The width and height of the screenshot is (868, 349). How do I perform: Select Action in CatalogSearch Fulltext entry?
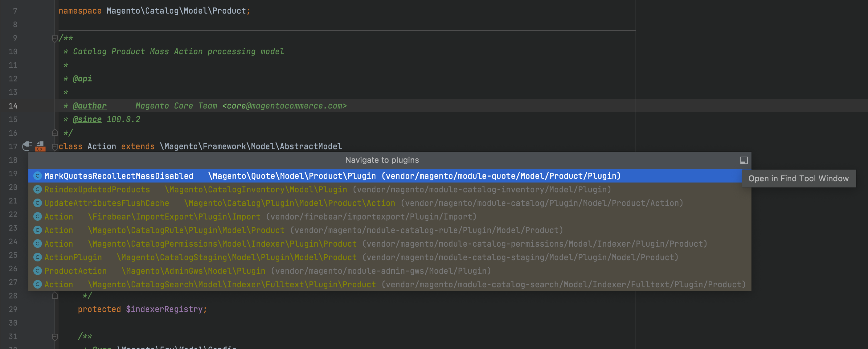[x=390, y=284]
